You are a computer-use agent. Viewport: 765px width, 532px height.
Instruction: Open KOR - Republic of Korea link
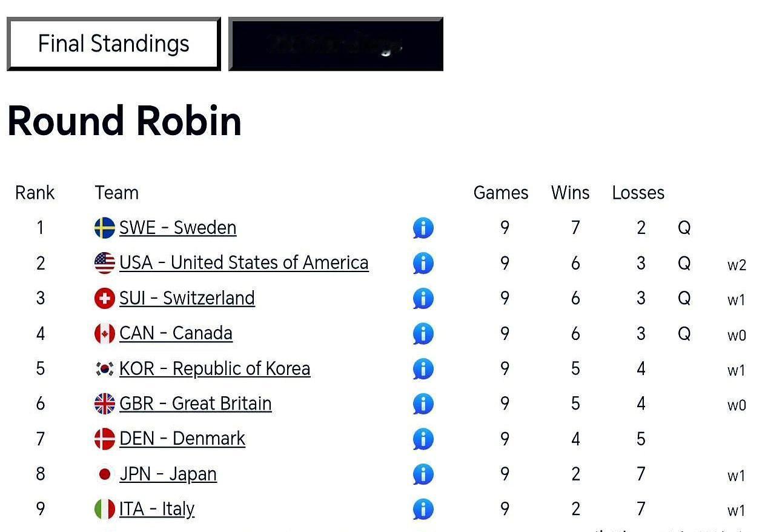[214, 368]
